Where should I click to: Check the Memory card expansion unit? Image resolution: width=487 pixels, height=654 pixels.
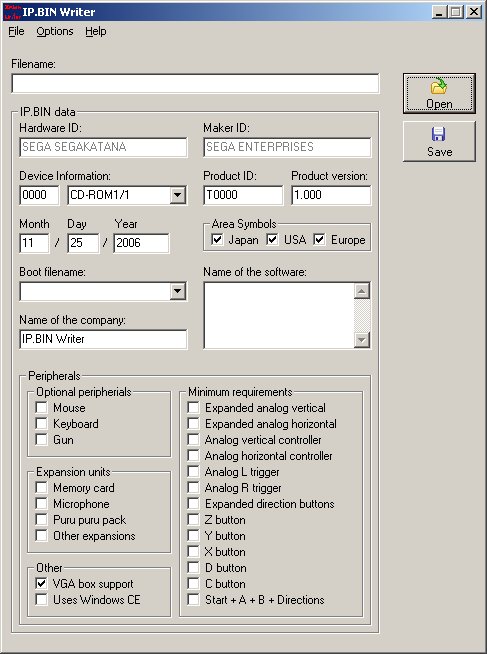click(42, 488)
